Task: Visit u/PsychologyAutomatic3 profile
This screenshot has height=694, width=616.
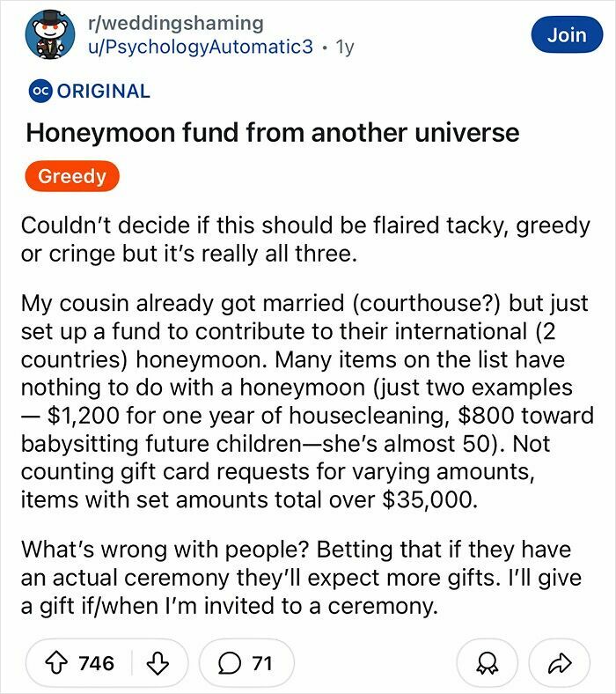Action: pos(201,47)
